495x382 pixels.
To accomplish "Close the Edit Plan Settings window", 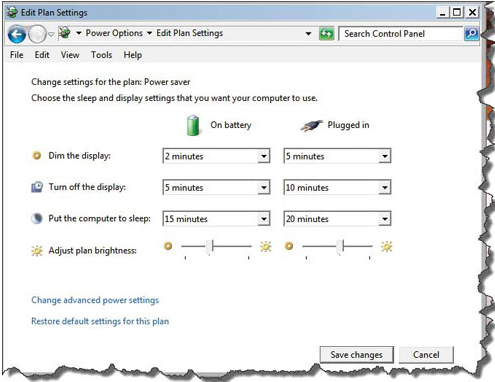I will click(472, 13).
